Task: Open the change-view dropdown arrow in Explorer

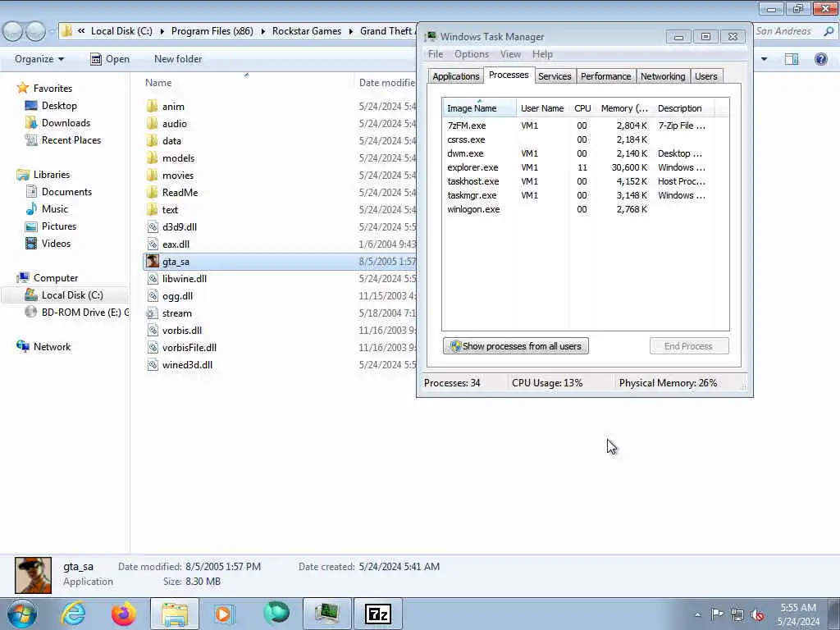Action: 764,59
